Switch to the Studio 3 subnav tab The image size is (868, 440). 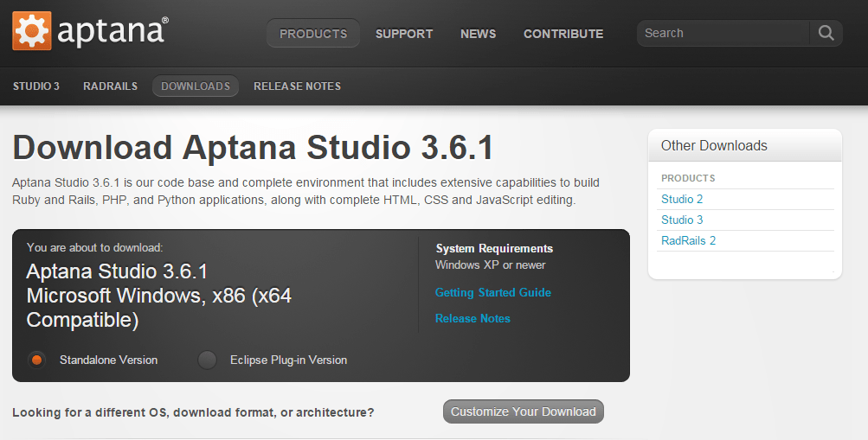(x=36, y=86)
